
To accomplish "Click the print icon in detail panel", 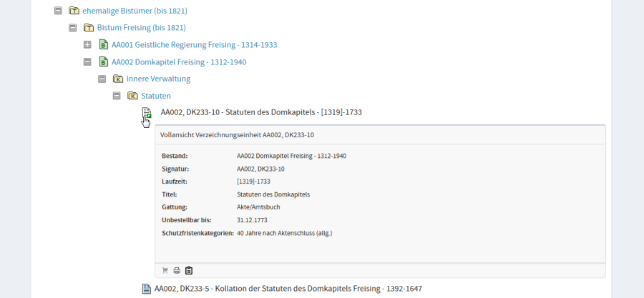I will (177, 270).
